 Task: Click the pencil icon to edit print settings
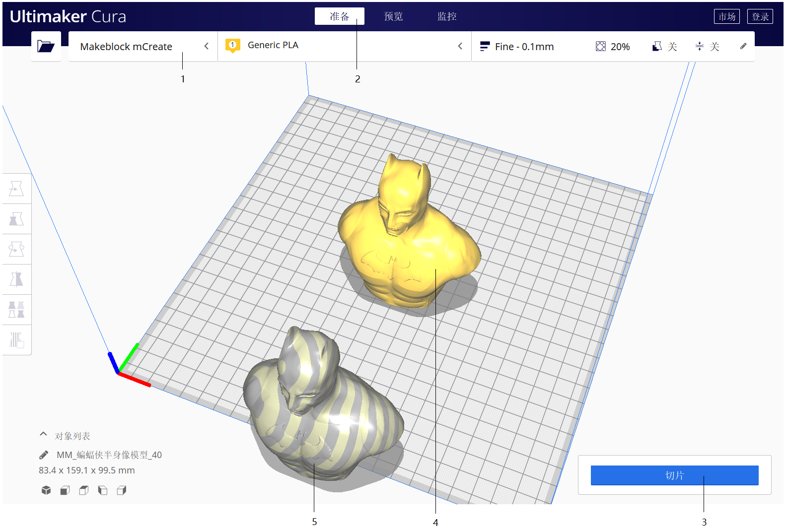[743, 46]
